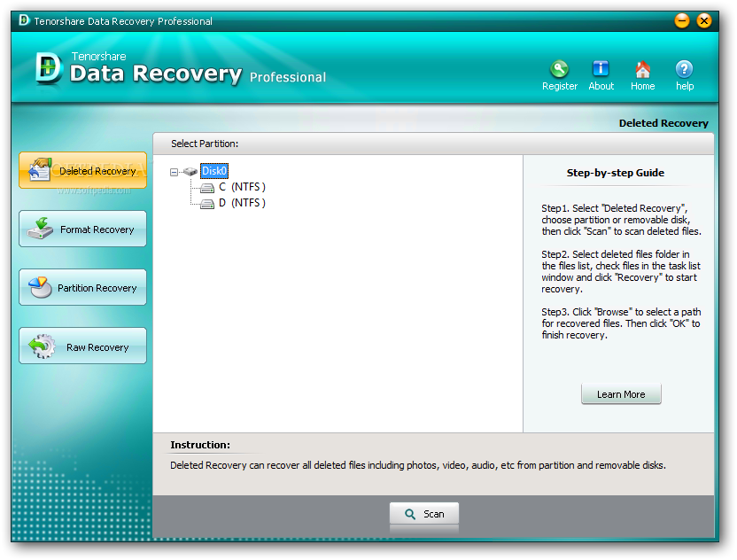Select the Deleted Recovery mode
Image resolution: width=737 pixels, height=560 pixels.
tap(82, 170)
